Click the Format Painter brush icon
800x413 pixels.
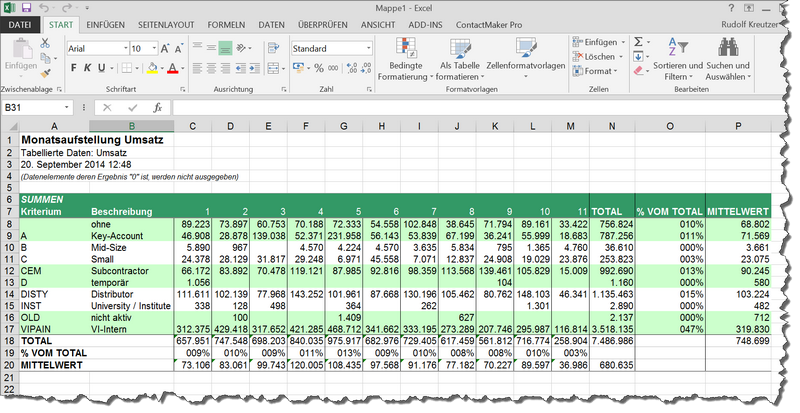[46, 75]
